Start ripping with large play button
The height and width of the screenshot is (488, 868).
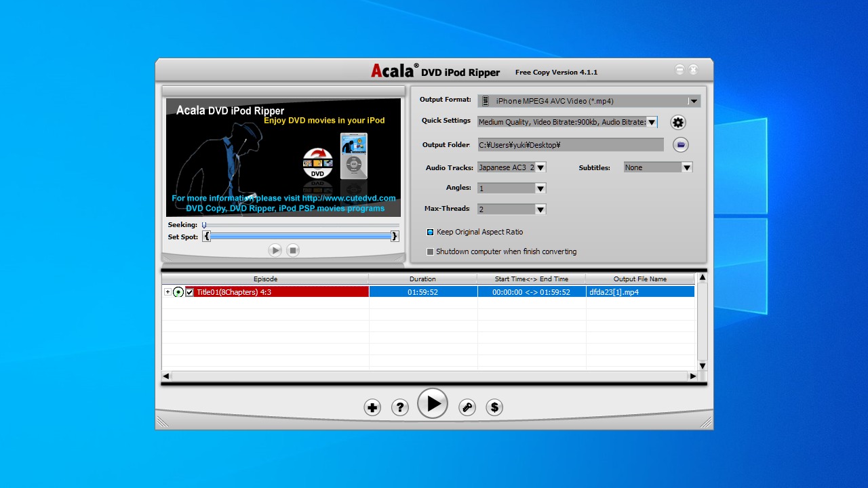click(x=433, y=404)
